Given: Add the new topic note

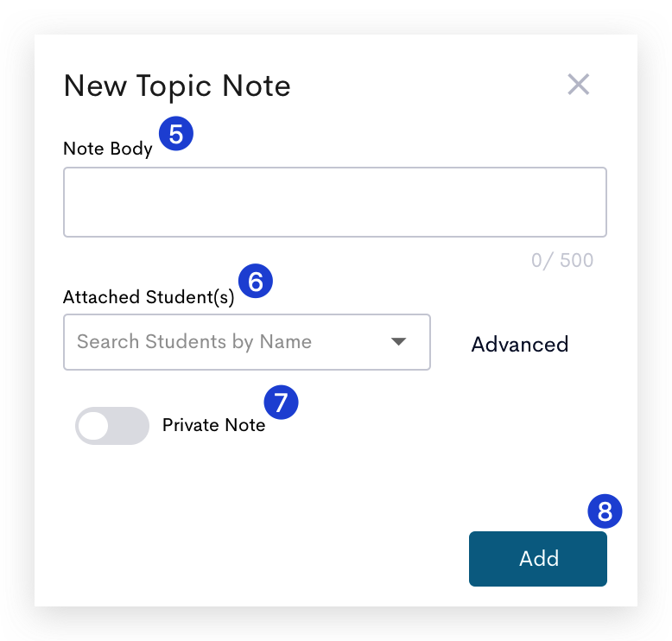Looking at the screenshot, I should click(538, 559).
